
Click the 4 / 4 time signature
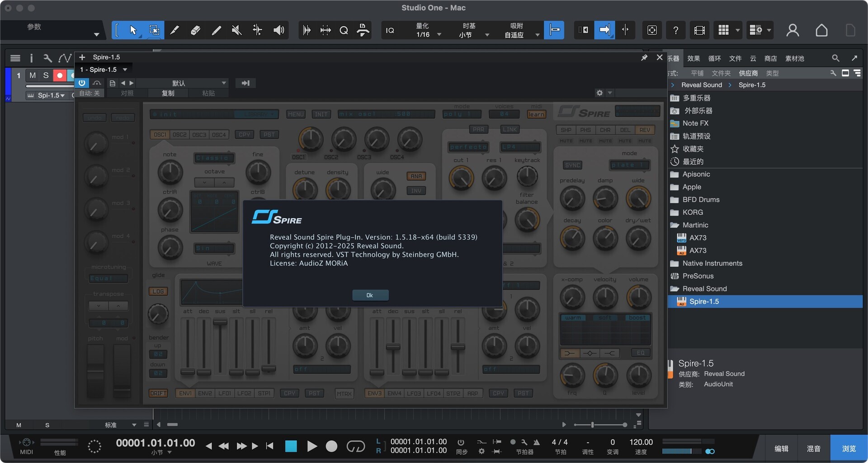(560, 442)
